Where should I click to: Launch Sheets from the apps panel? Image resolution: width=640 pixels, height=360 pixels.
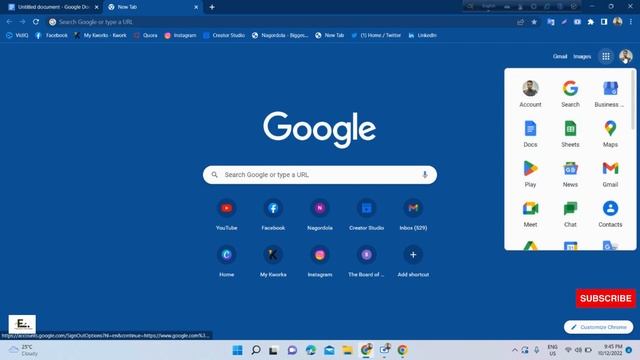570,134
